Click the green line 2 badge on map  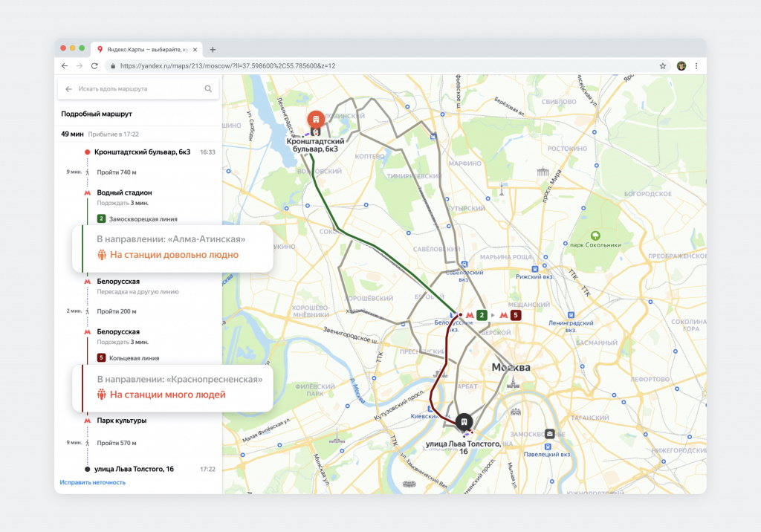482,315
